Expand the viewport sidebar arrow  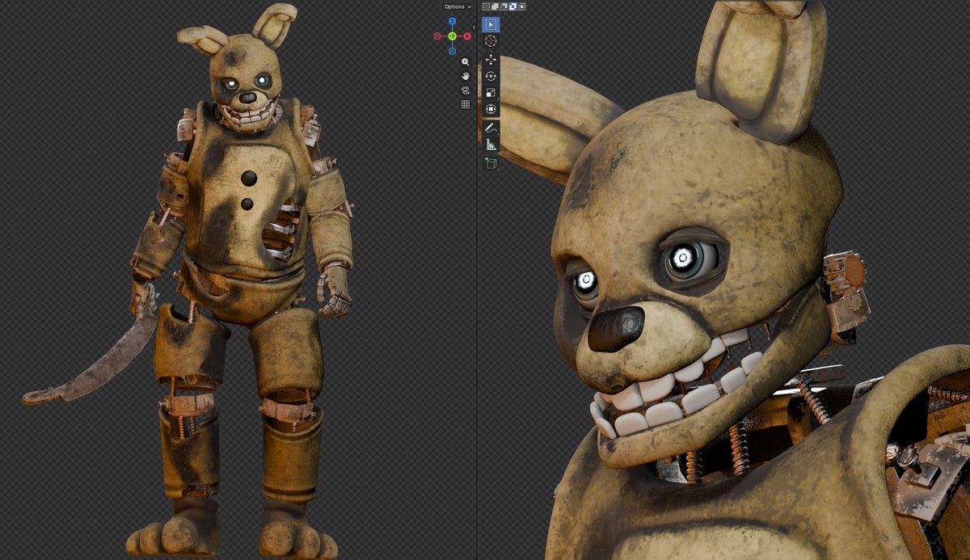[x=474, y=27]
